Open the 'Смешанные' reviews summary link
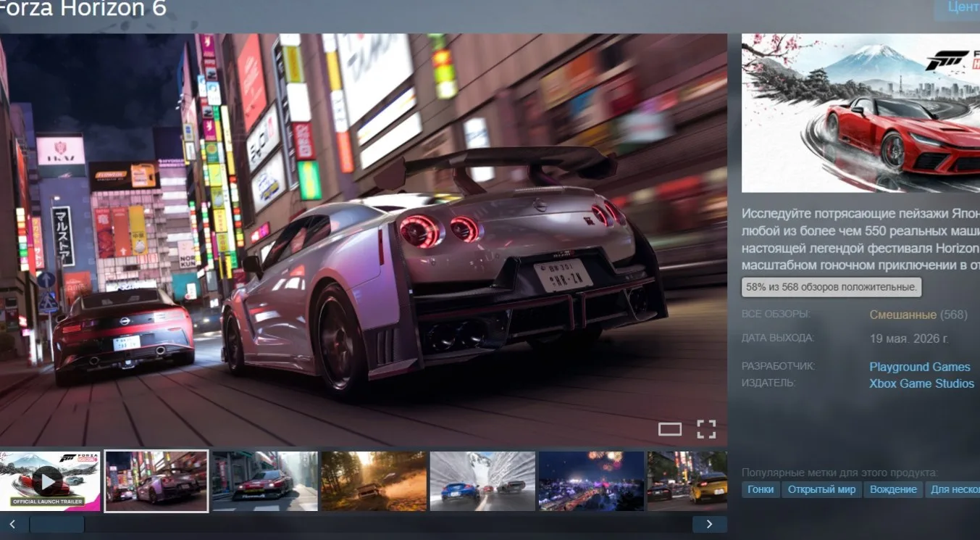 pyautogui.click(x=903, y=315)
